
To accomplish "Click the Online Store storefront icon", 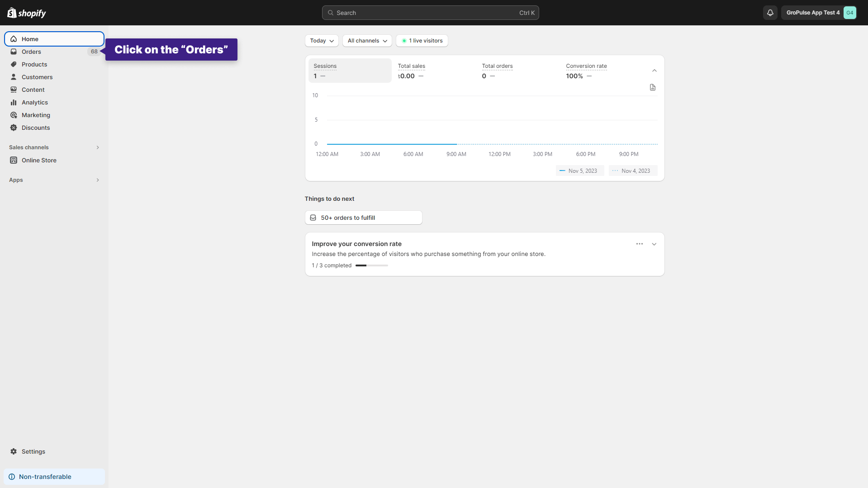I will click(x=14, y=160).
